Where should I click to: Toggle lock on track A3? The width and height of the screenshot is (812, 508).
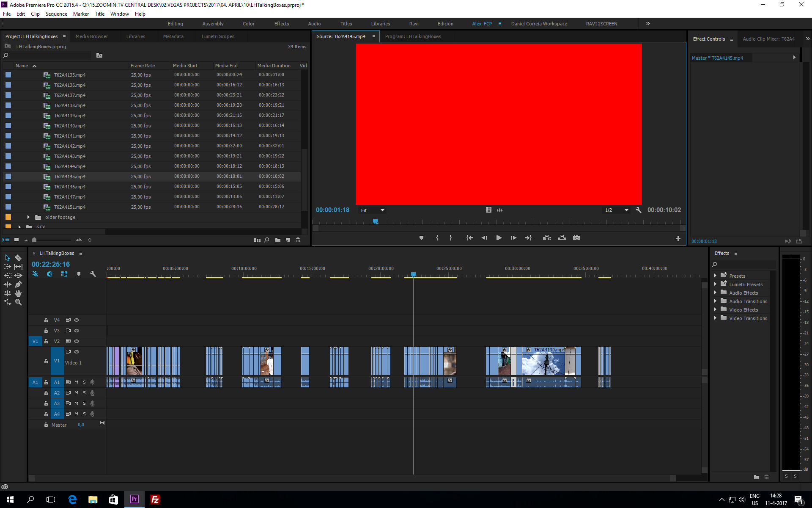pos(46,403)
